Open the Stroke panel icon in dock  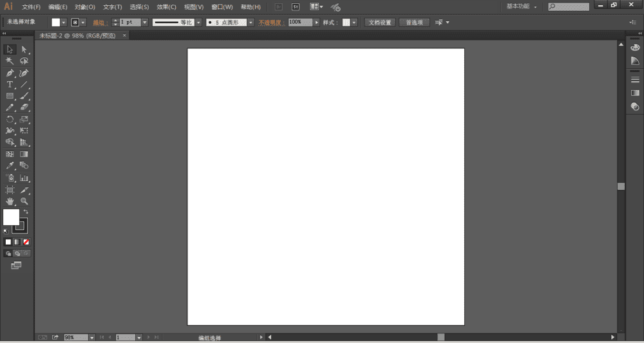[635, 80]
